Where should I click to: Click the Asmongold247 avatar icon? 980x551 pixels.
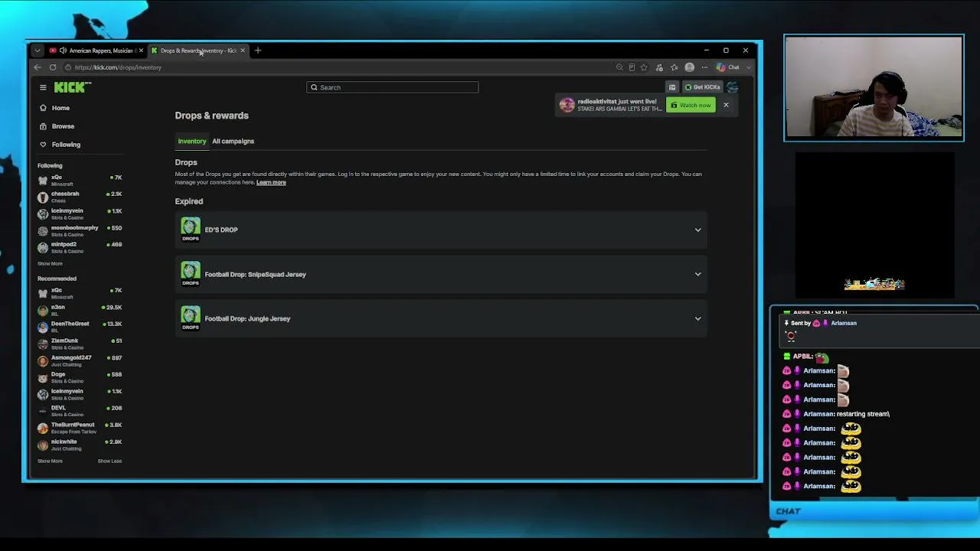click(x=43, y=360)
